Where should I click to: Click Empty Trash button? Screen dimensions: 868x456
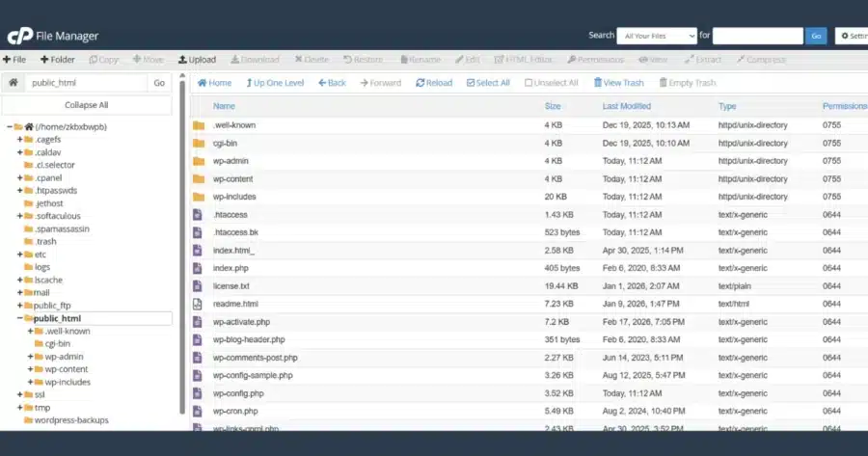click(688, 83)
